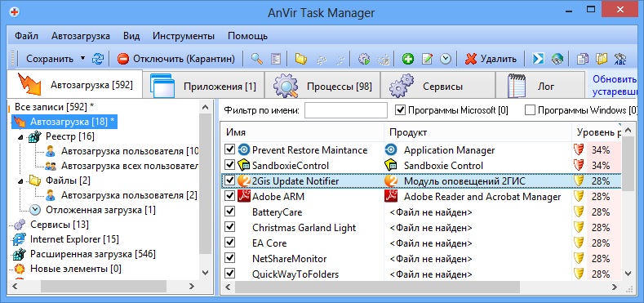Click the magnifying glass search icon in toolbar
Screen dimensions: 644x303
click(256, 59)
